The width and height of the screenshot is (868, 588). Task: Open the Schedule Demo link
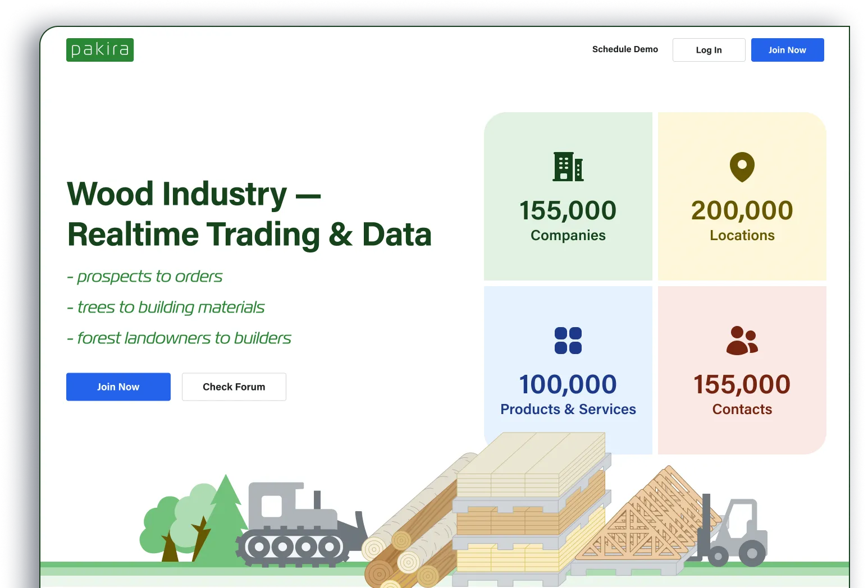click(x=625, y=49)
